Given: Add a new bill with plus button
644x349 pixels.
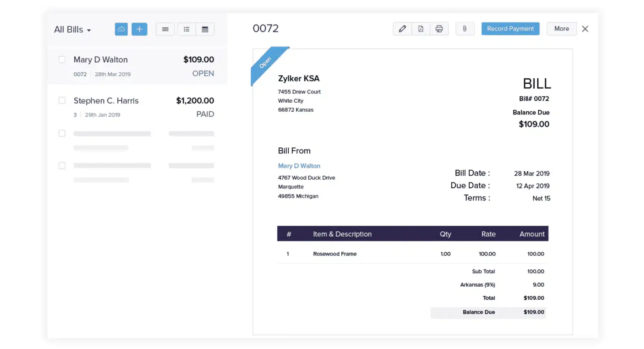Looking at the screenshot, I should coord(139,29).
